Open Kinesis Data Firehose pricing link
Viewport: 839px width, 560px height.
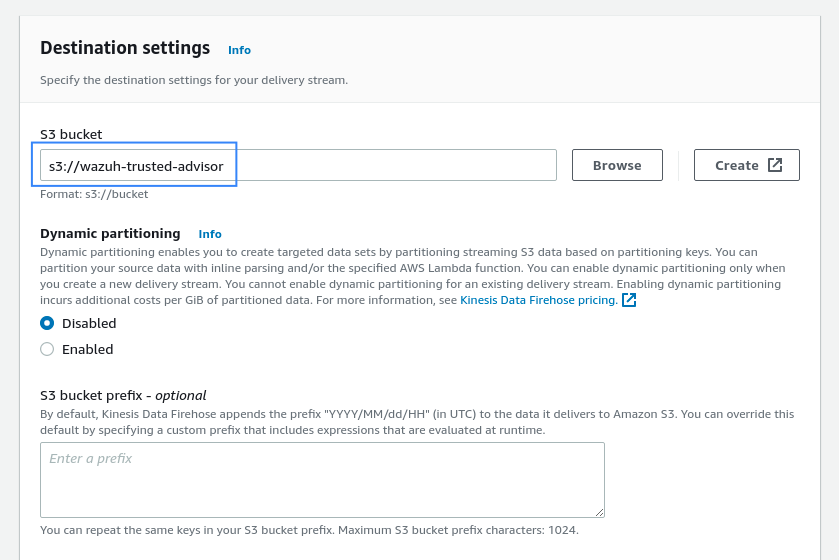(x=539, y=300)
